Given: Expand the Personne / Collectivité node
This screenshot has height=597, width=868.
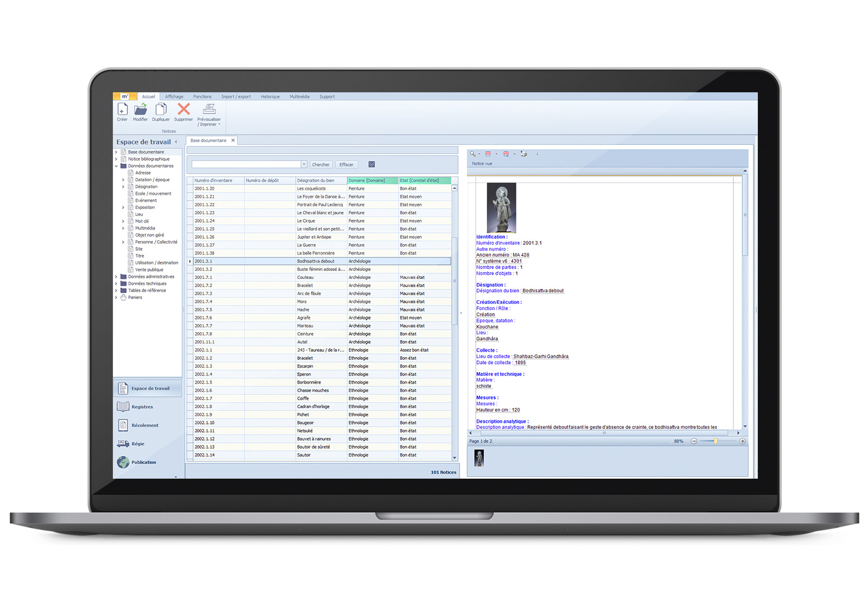Looking at the screenshot, I should 123,242.
